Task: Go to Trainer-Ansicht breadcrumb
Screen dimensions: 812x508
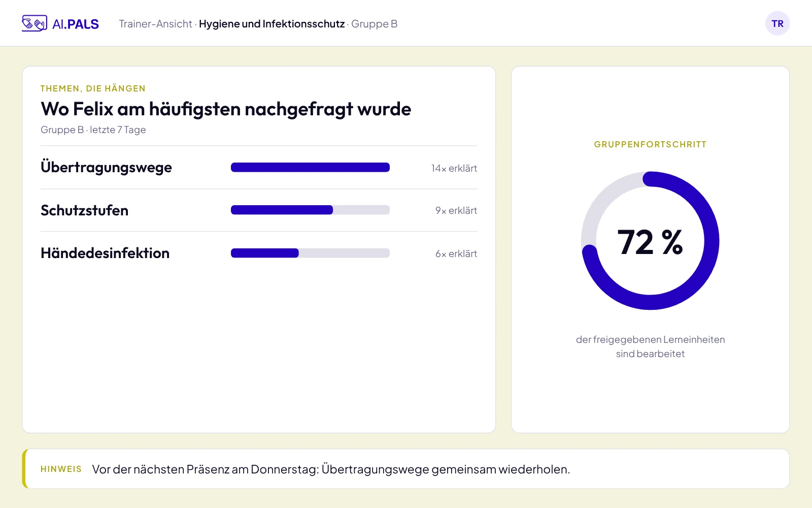Action: (155, 24)
